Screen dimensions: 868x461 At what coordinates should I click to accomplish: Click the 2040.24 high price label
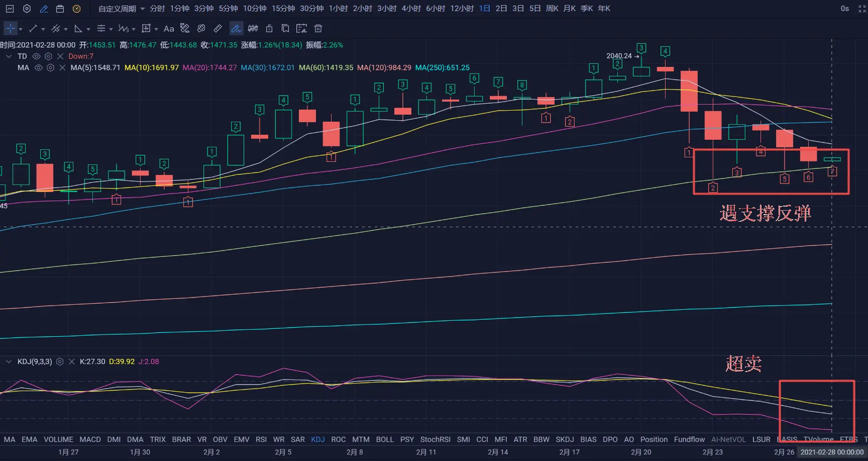coord(619,56)
